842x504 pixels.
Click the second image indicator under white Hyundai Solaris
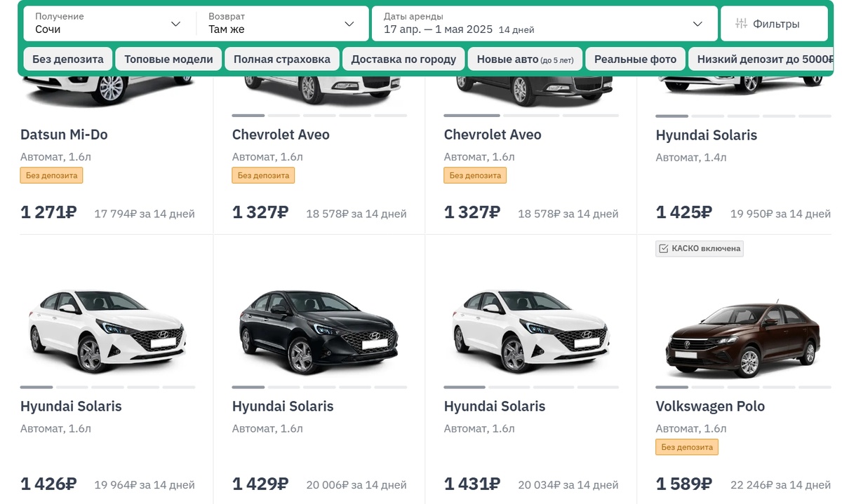coord(72,387)
